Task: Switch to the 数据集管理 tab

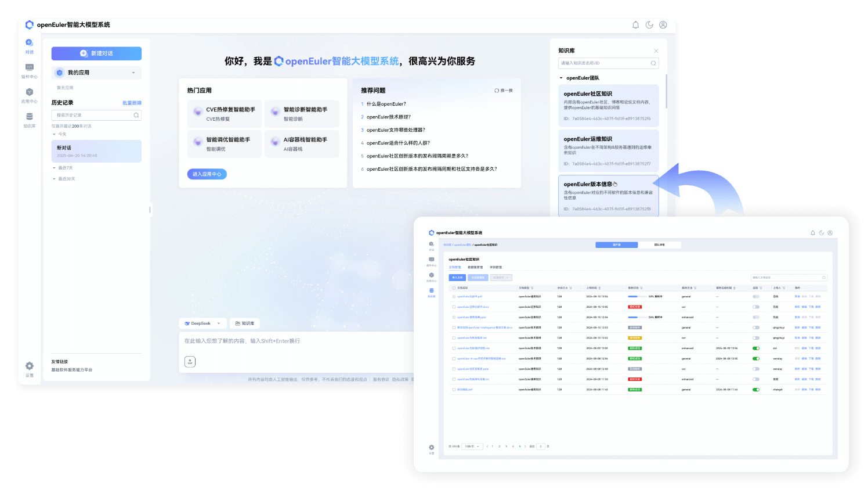Action: 475,268
